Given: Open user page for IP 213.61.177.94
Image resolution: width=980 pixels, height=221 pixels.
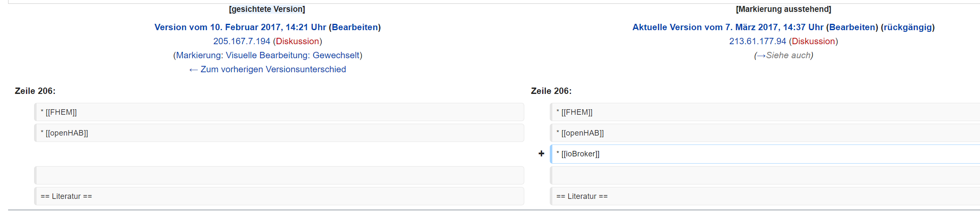Looking at the screenshot, I should 757,41.
